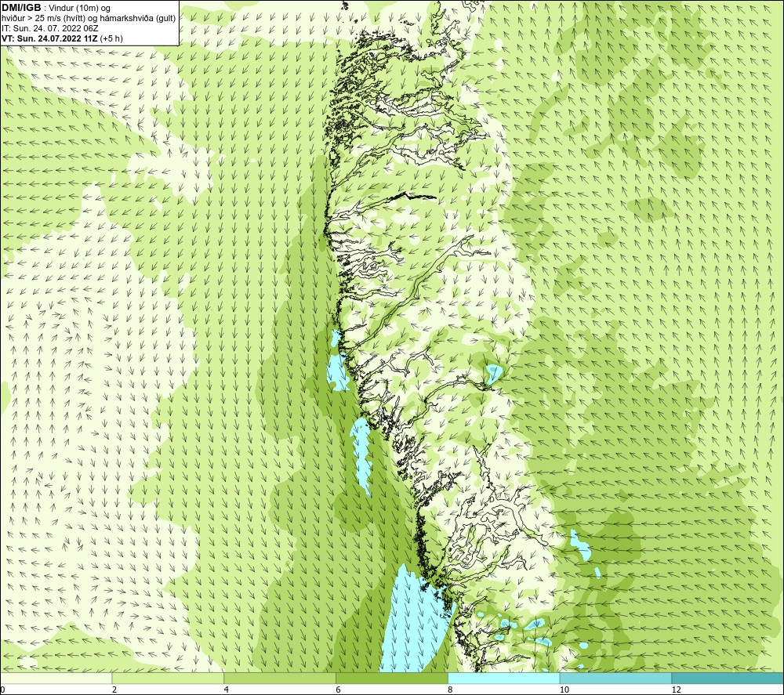Select the teal legend swatch between 10 and 12

point(616,678)
